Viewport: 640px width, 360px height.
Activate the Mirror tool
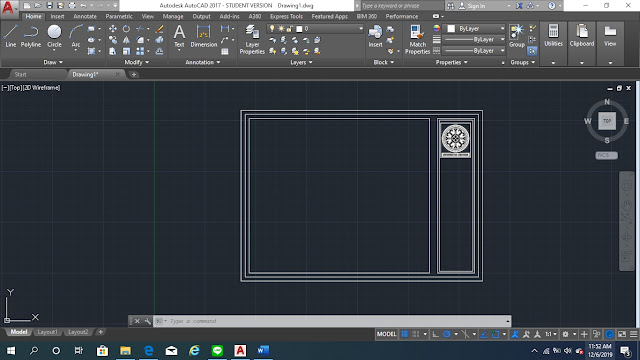(x=126, y=40)
